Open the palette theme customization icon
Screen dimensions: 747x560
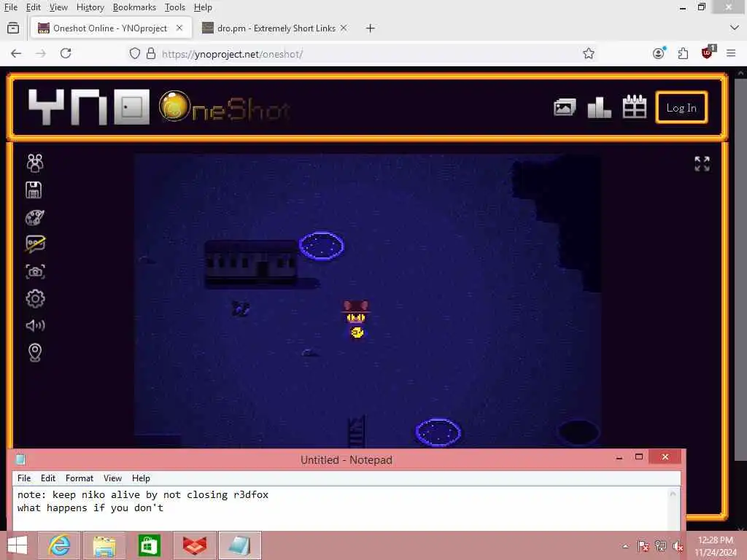[x=35, y=217]
